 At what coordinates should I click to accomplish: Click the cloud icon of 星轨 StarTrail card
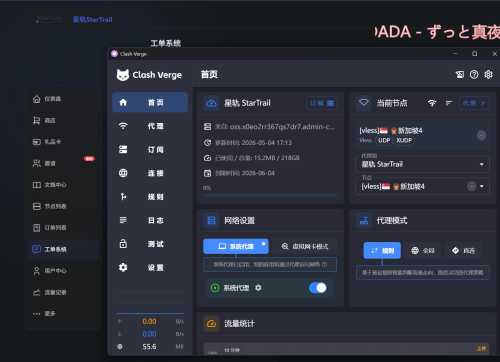click(x=211, y=103)
